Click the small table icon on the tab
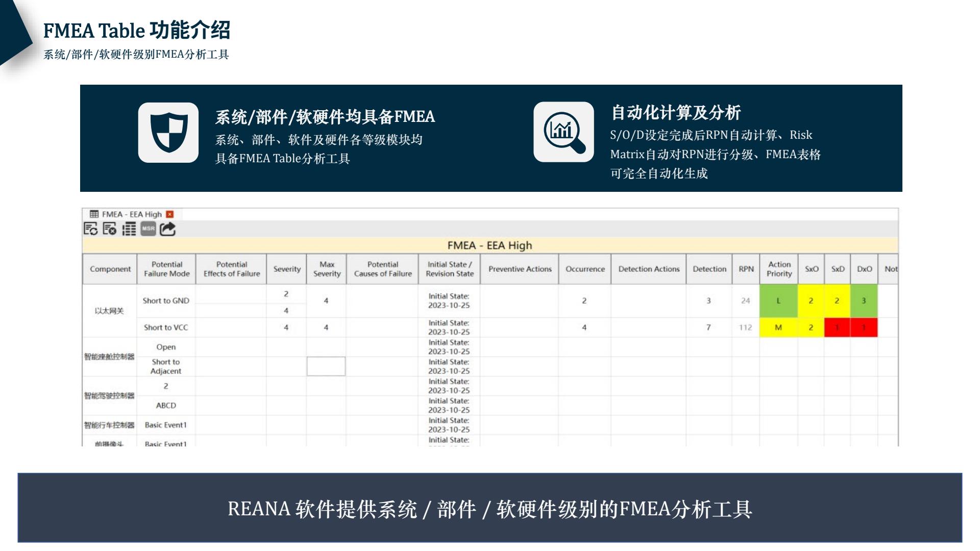 (93, 214)
